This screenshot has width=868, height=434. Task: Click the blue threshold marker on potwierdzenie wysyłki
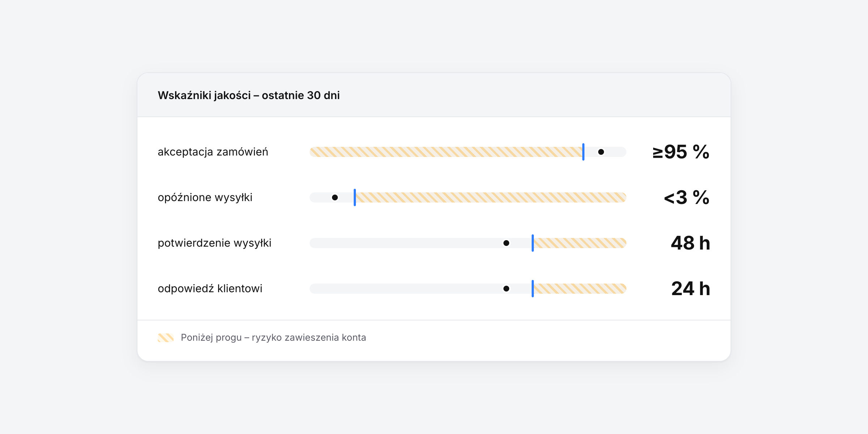pyautogui.click(x=533, y=243)
